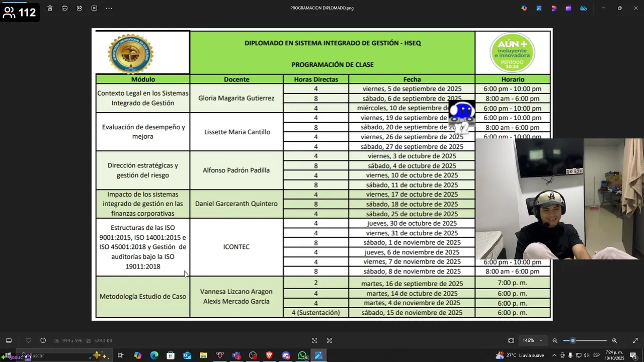Click the ESP keyboard language indicator
Screen dimensions: 644x362
(597, 355)
